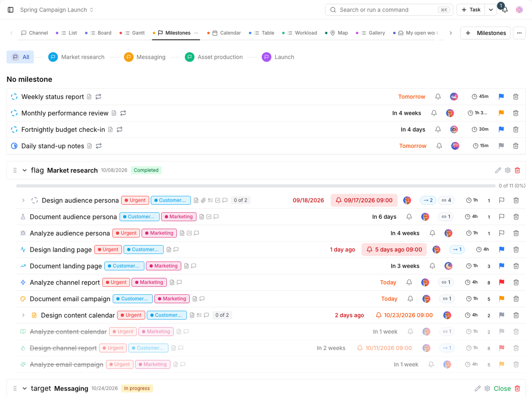The height and width of the screenshot is (397, 532).
Task: Expand subtasks of Design content calendar
Action: [23, 315]
